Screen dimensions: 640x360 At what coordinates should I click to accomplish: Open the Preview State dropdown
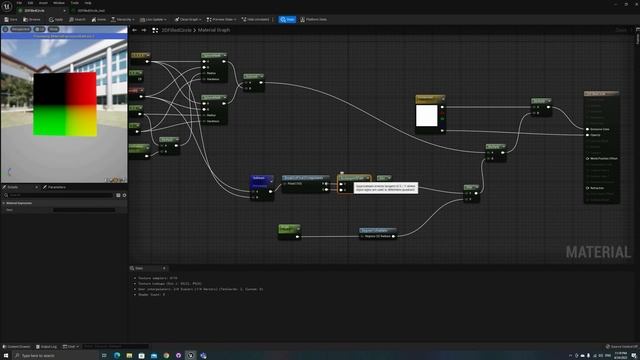tap(221, 20)
